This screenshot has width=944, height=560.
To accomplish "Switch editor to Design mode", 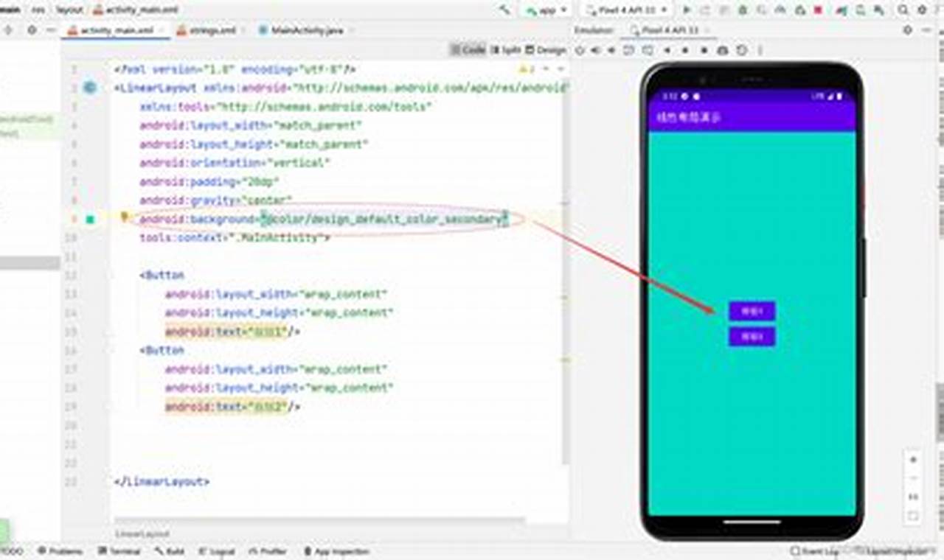I will click(x=546, y=49).
